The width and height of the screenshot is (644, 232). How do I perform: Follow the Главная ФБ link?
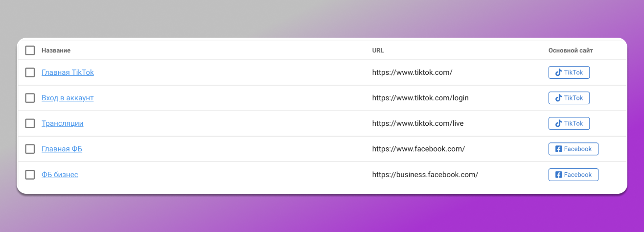(x=62, y=149)
